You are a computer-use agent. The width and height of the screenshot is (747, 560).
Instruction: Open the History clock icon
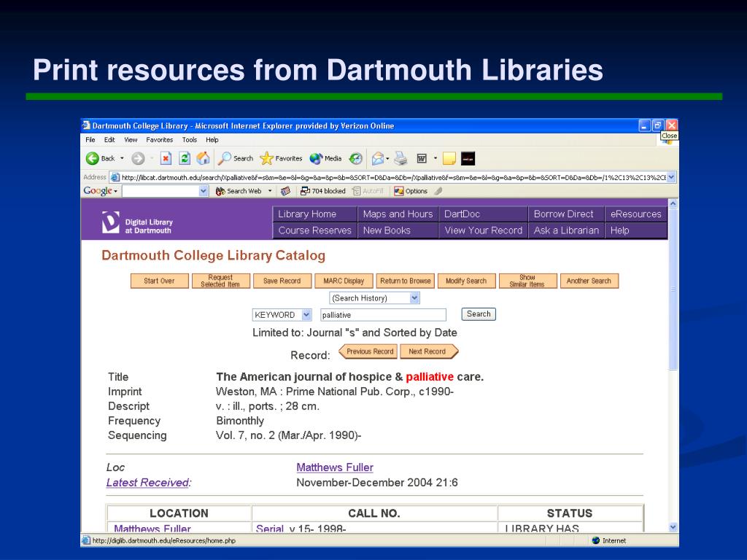[x=355, y=158]
